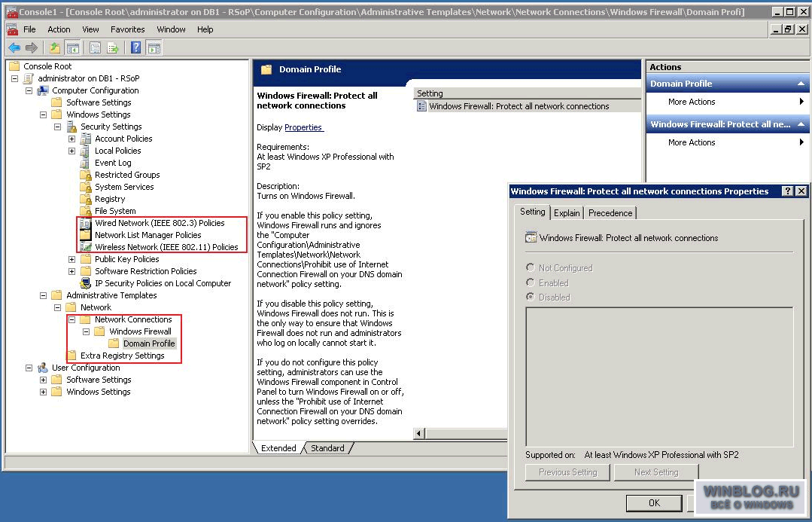This screenshot has height=522, width=812.
Task: Click the Account Policies node icon
Action: click(x=86, y=139)
